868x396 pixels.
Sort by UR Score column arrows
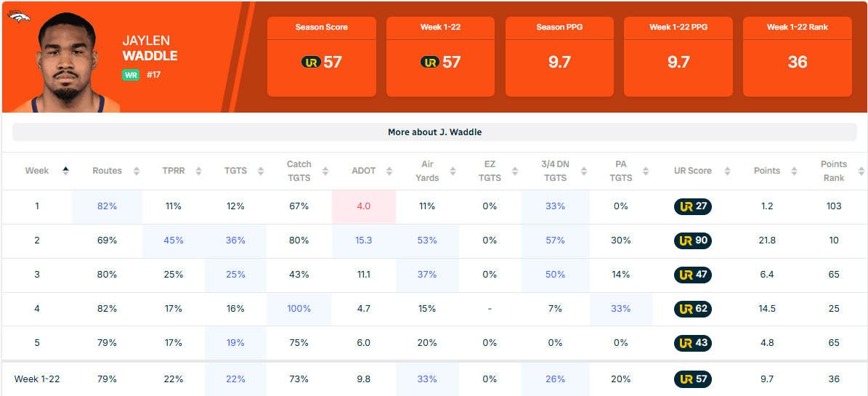coord(726,171)
